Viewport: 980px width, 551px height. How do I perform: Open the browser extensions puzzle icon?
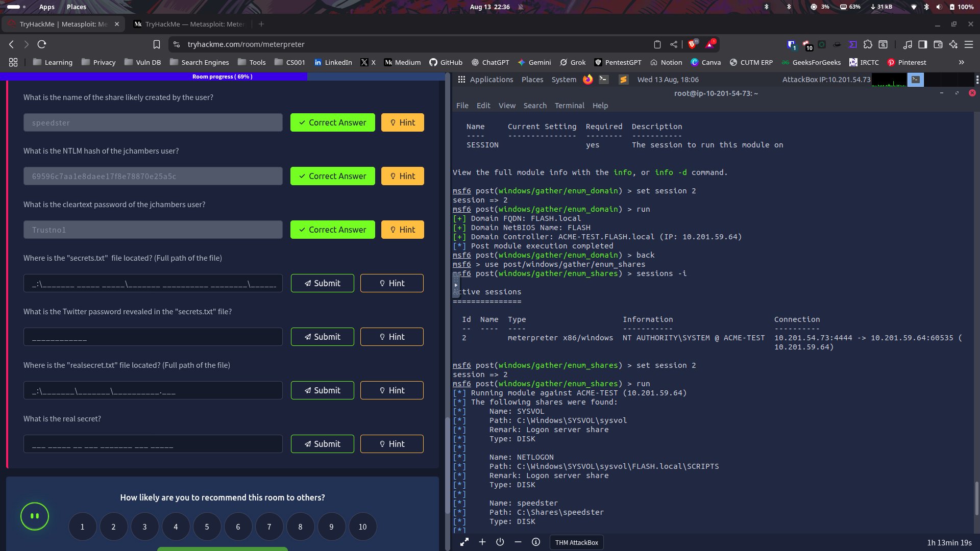(x=868, y=44)
